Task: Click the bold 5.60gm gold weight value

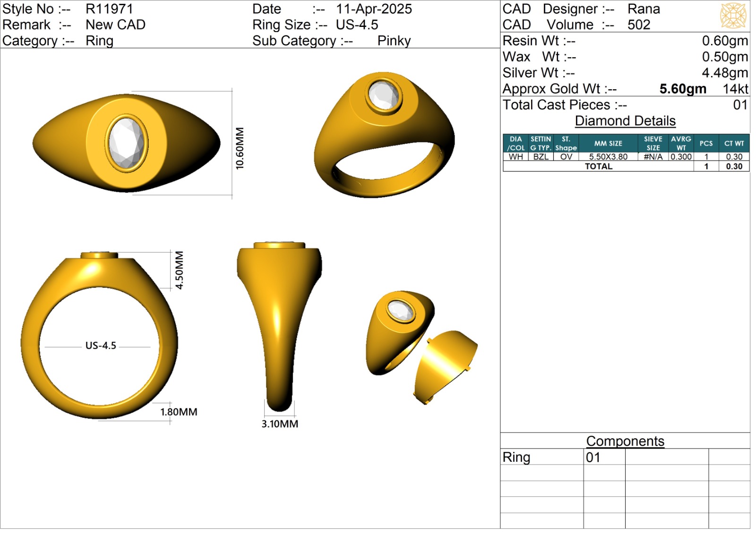Action: [683, 89]
